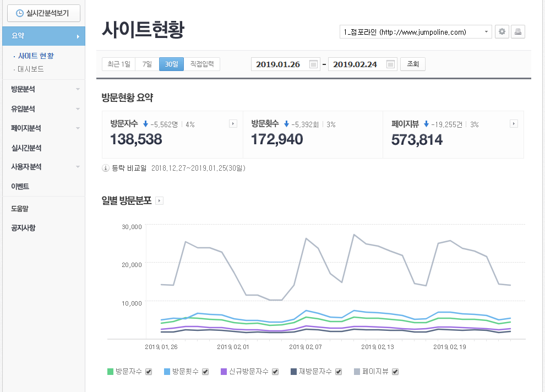
Task: Open 실시간분석보기 button
Action: pos(42,13)
